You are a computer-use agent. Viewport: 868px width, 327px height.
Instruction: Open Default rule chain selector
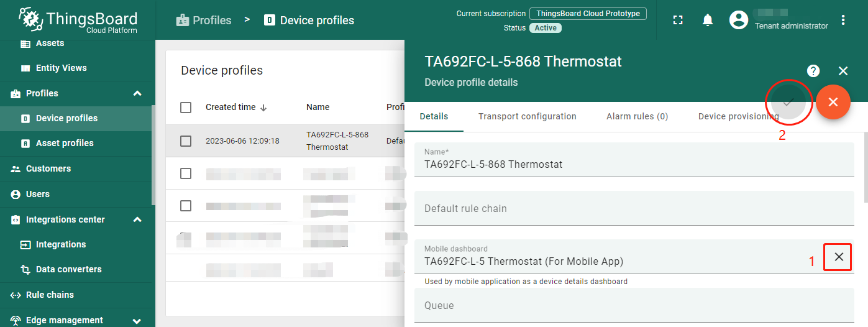click(634, 208)
